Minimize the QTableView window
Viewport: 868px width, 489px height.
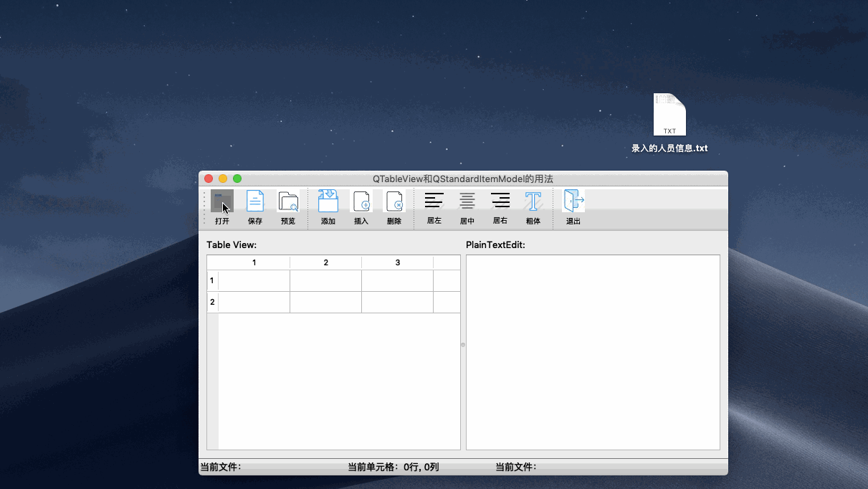(x=223, y=179)
